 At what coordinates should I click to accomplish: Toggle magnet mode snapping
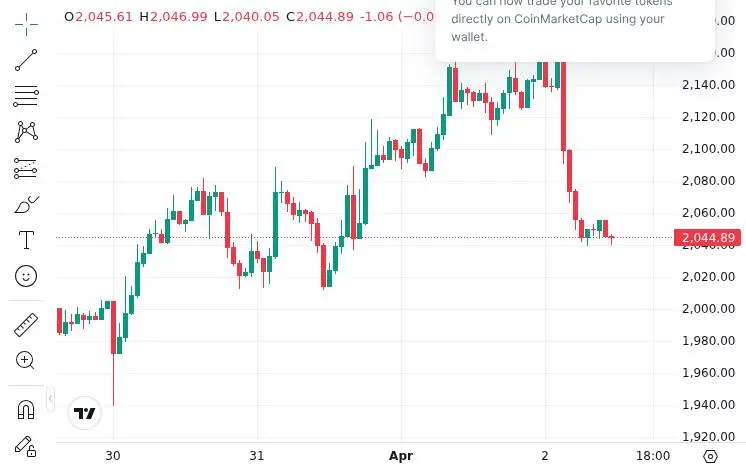tap(26, 410)
